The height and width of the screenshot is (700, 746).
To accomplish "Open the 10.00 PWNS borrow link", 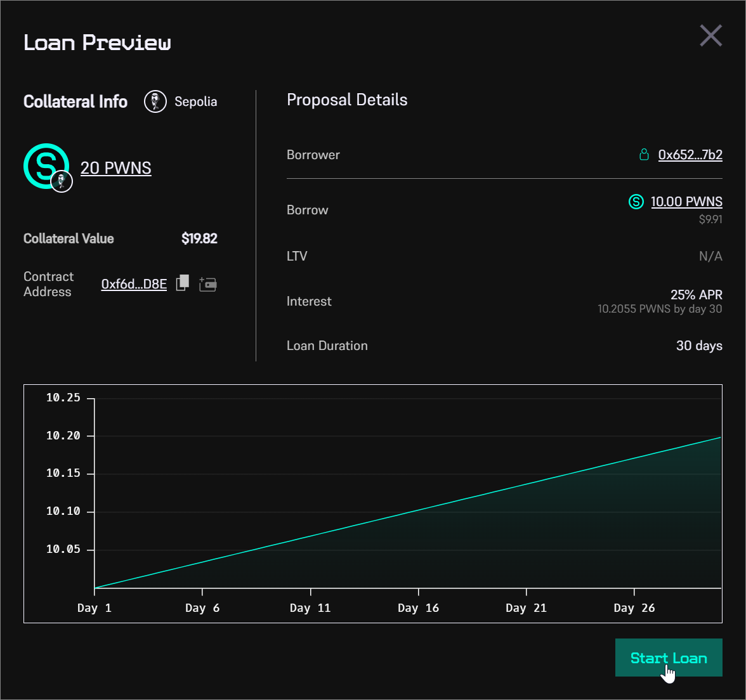I will [686, 202].
